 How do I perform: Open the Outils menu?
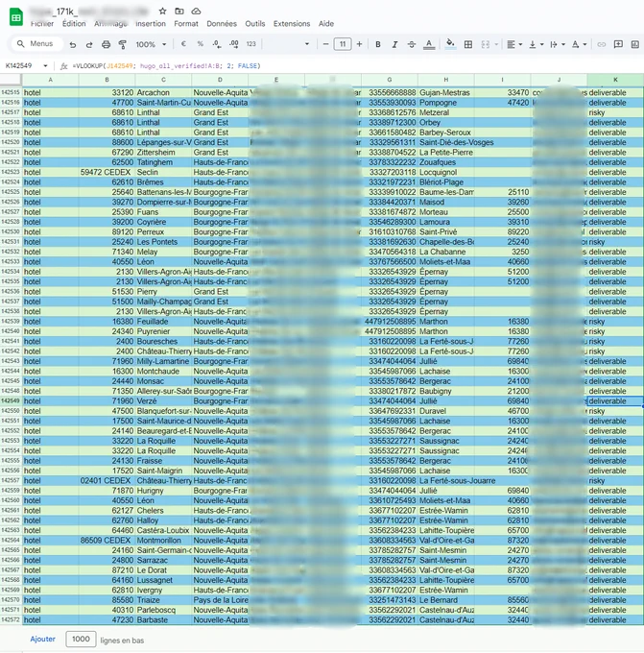(255, 24)
